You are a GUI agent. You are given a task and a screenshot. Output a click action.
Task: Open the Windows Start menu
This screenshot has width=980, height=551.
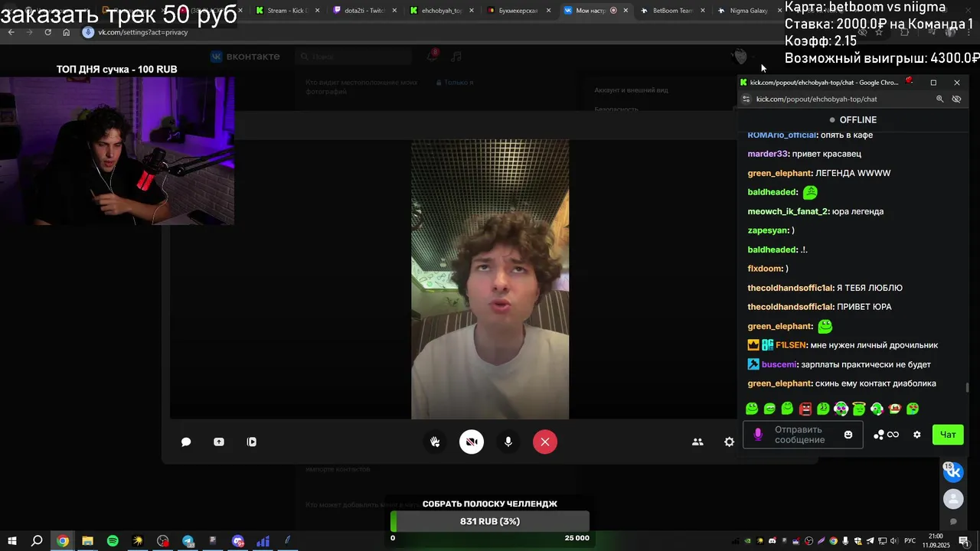(x=11, y=541)
